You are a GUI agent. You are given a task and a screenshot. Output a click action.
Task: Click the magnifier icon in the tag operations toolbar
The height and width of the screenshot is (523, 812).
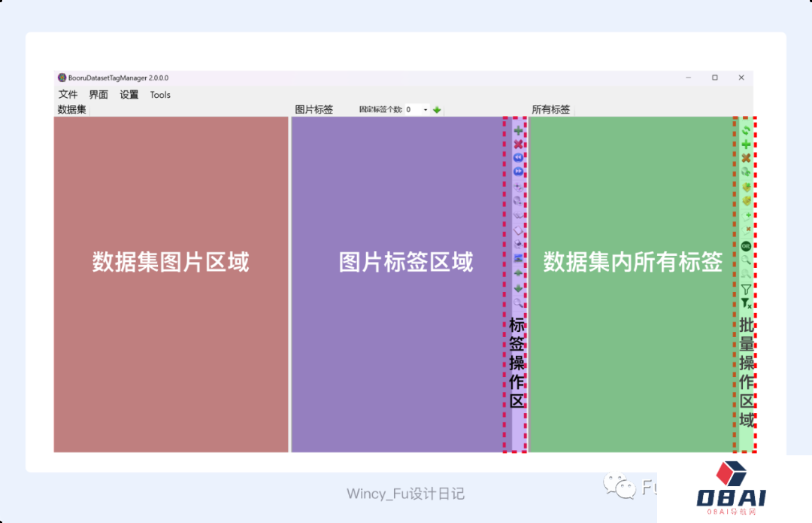click(518, 303)
